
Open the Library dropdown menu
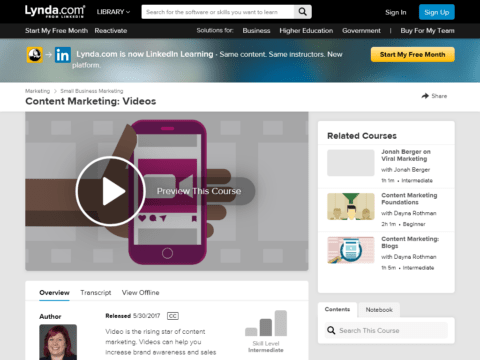pos(113,12)
